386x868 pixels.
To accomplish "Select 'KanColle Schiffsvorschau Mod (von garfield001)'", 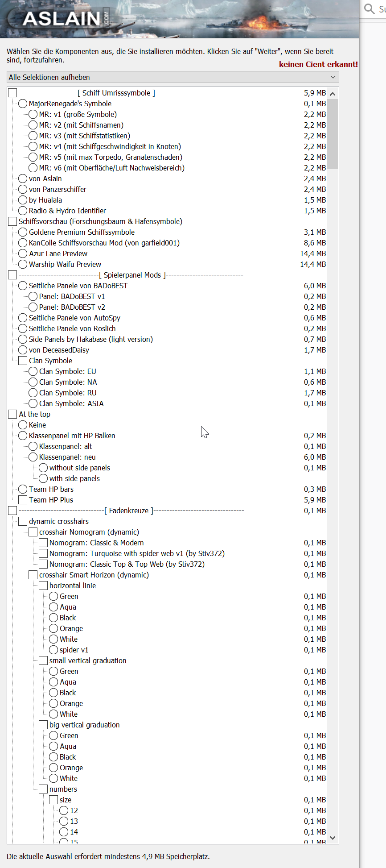I will (x=23, y=243).
